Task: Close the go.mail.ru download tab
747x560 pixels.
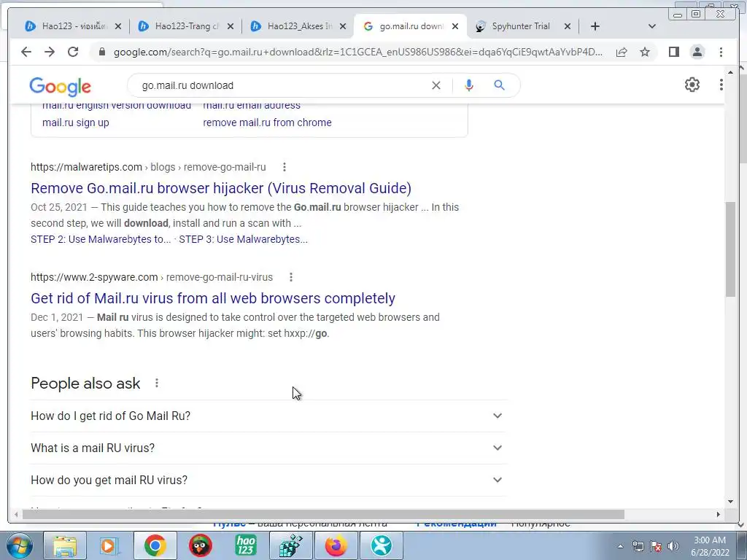Action: click(x=455, y=26)
